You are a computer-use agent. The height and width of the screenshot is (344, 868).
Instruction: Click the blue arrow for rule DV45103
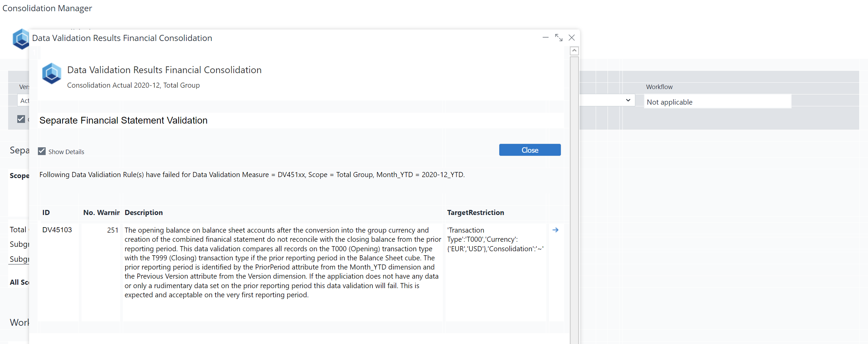(555, 230)
